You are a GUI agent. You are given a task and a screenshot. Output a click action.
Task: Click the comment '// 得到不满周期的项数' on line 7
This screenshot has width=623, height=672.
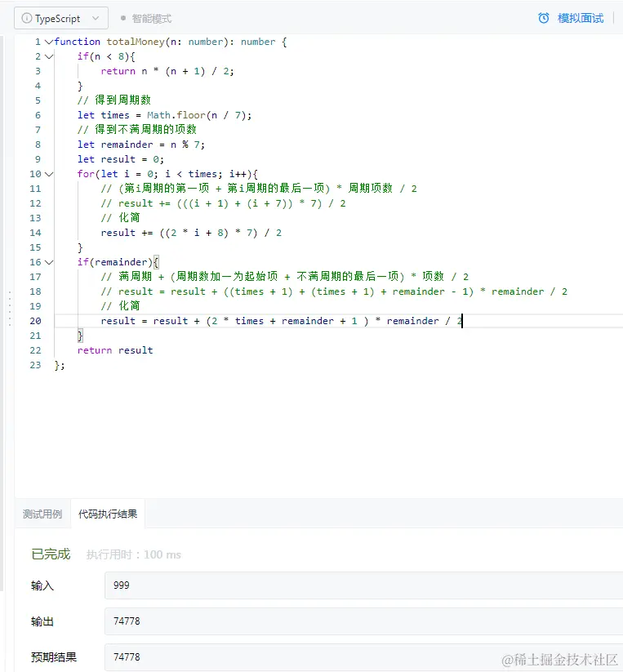136,130
